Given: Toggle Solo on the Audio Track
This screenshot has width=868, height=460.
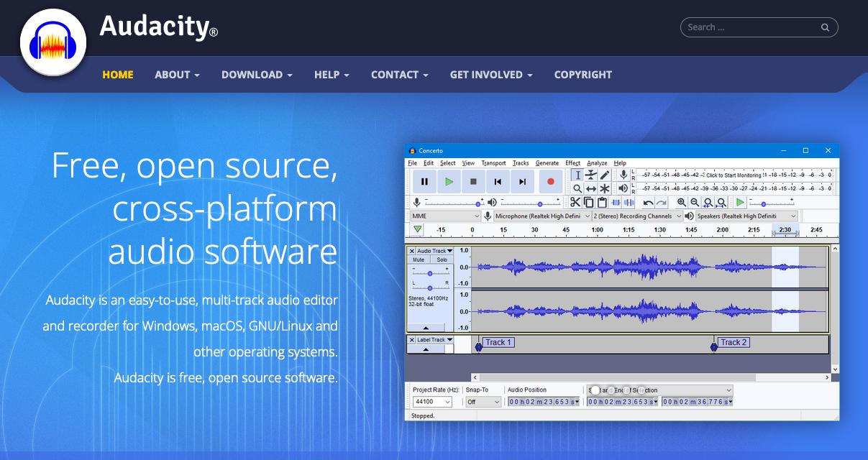Looking at the screenshot, I should [x=442, y=260].
